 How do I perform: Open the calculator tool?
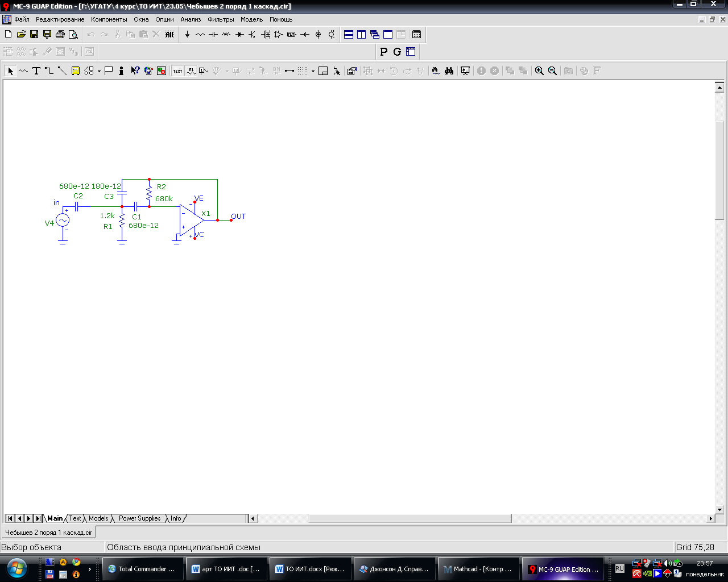(417, 34)
